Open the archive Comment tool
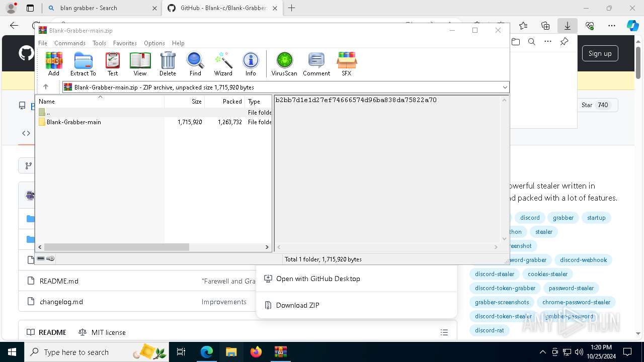Image resolution: width=644 pixels, height=362 pixels. [x=316, y=64]
